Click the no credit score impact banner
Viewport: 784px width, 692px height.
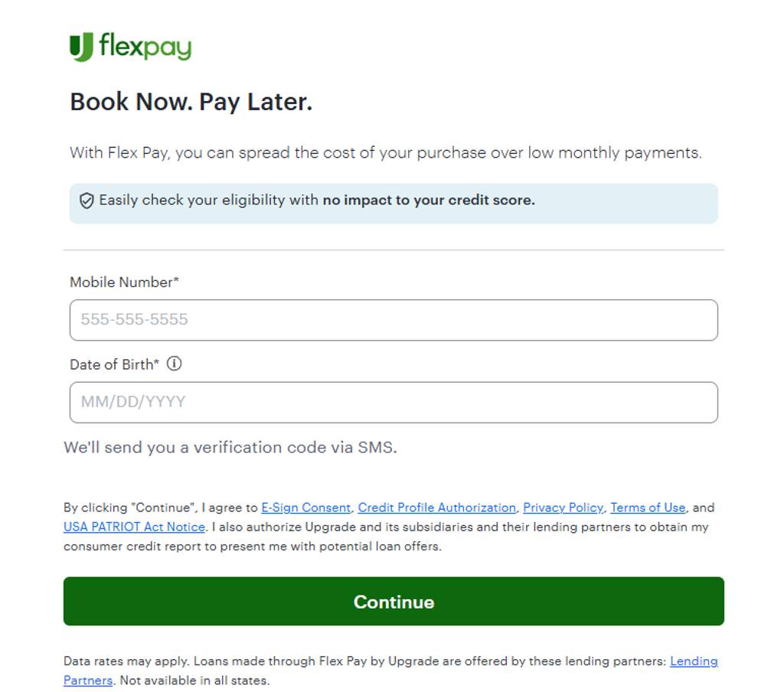pyautogui.click(x=394, y=203)
